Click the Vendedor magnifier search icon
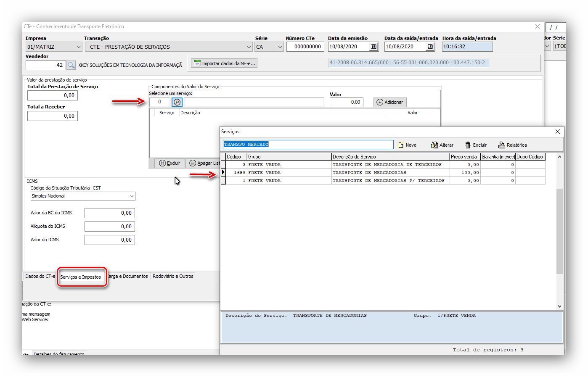Viewport: 588px width, 377px height. [x=72, y=65]
